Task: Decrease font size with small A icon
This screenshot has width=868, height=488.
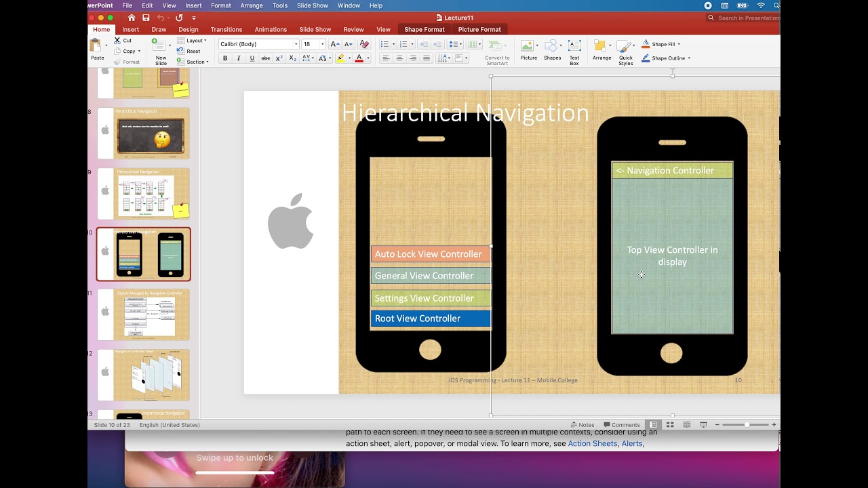Action: point(349,44)
